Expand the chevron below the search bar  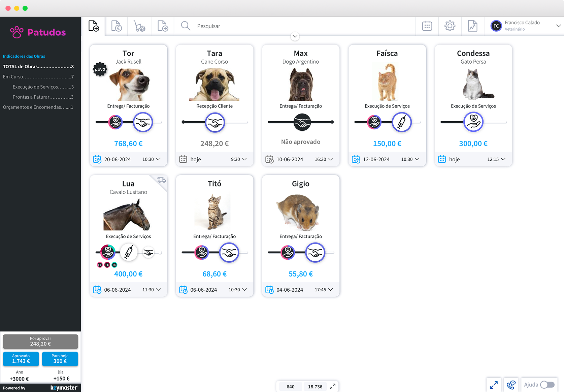tap(295, 36)
